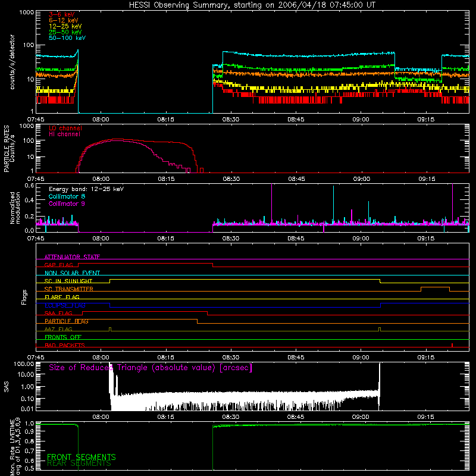Click the tall magenta Collimator 9 spike near 08:40
476x476 pixels.
coord(271,203)
